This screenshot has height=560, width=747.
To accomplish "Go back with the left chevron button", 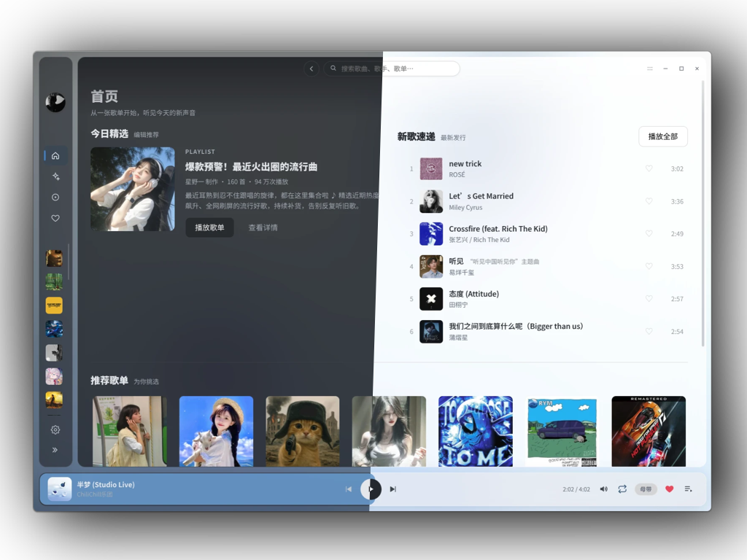I will tap(311, 69).
